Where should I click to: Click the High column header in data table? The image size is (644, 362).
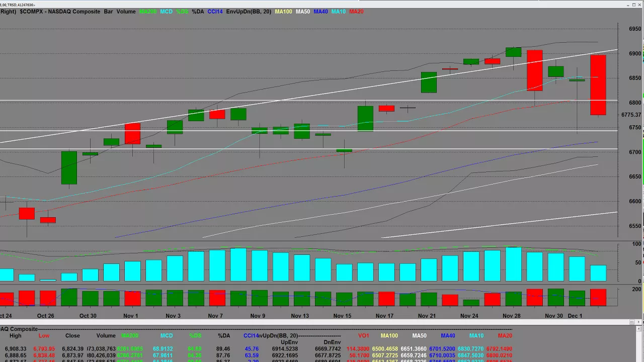(x=16, y=336)
